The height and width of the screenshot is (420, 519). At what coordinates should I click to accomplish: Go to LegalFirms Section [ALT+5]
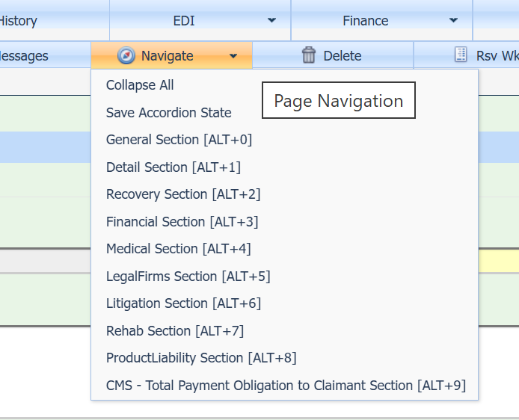coord(188,277)
